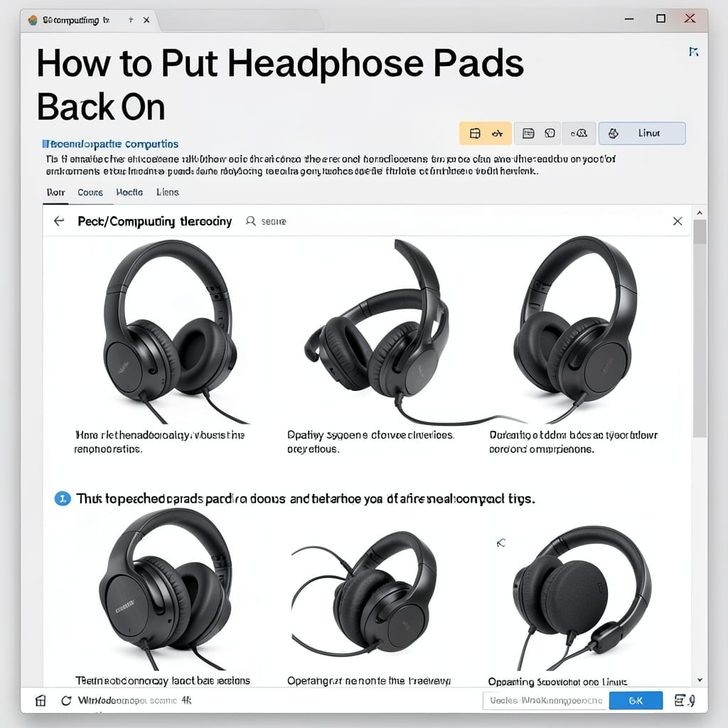
Task: Maximize the browser window
Action: pyautogui.click(x=660, y=18)
